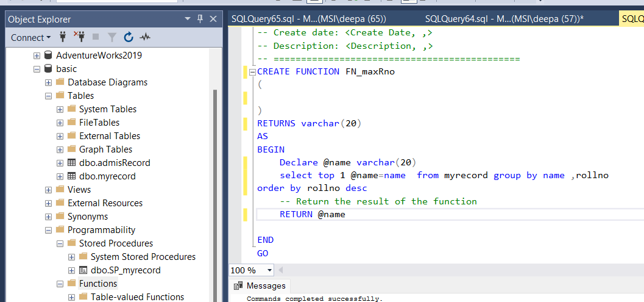Image resolution: width=644 pixels, height=302 pixels.
Task: Collapse the basic database node
Action: pos(37,69)
